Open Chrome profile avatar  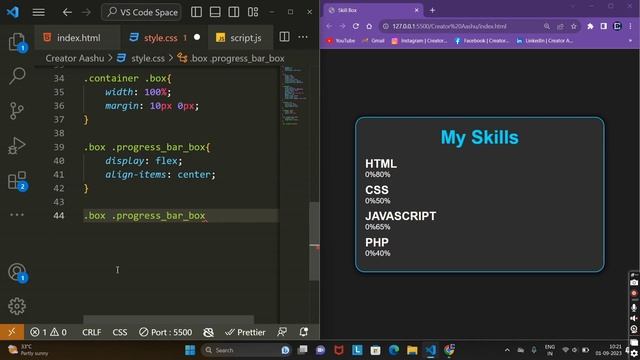[617, 26]
